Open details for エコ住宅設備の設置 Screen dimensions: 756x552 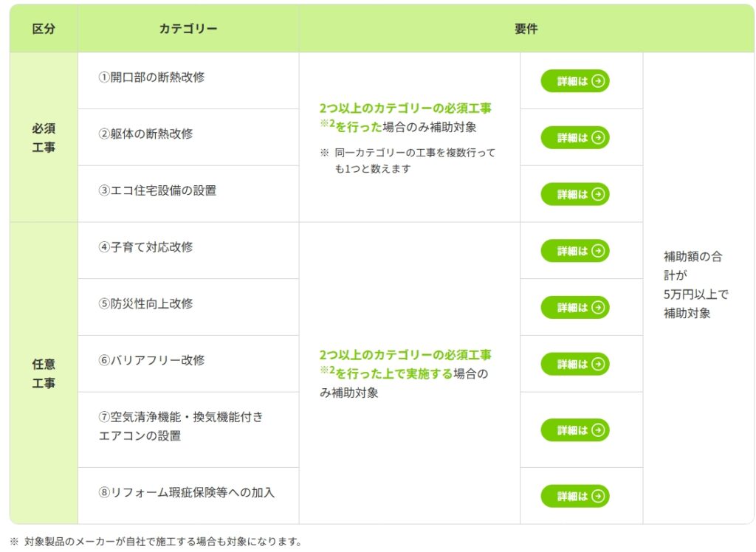tap(574, 194)
